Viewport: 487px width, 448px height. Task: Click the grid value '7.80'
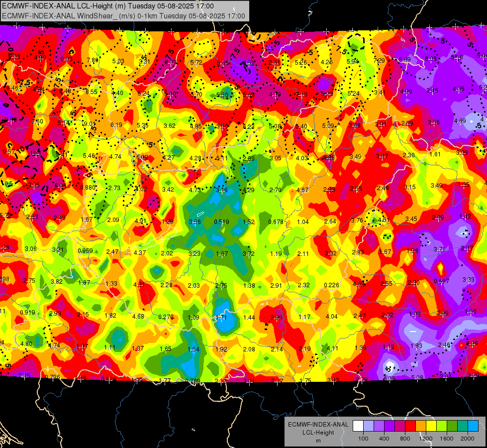click(x=93, y=60)
